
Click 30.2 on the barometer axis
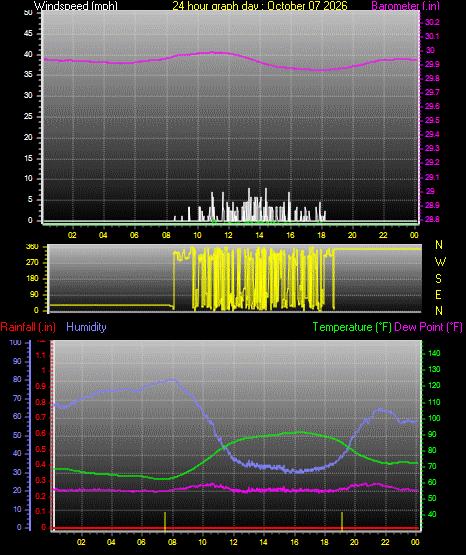[432, 22]
